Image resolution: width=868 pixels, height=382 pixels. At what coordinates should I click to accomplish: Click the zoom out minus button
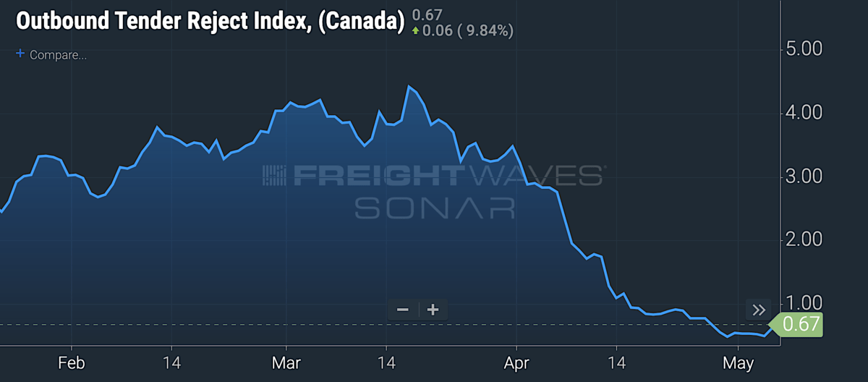pyautogui.click(x=403, y=310)
